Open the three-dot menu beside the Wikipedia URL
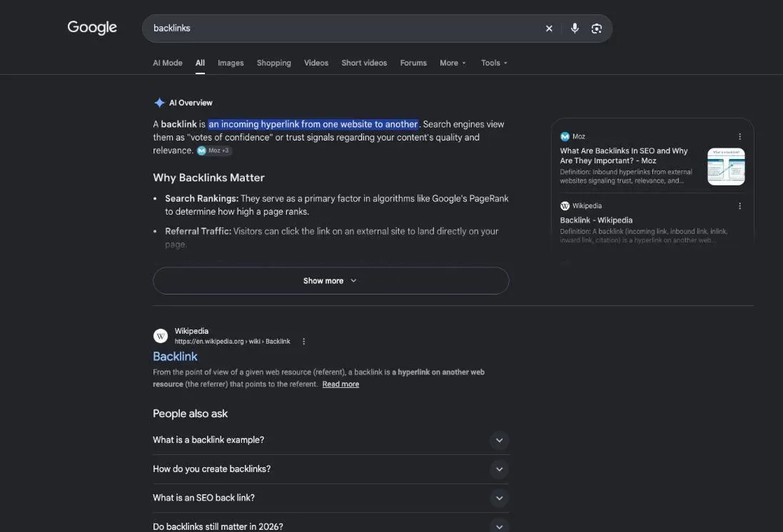Image resolution: width=783 pixels, height=532 pixels. click(303, 342)
